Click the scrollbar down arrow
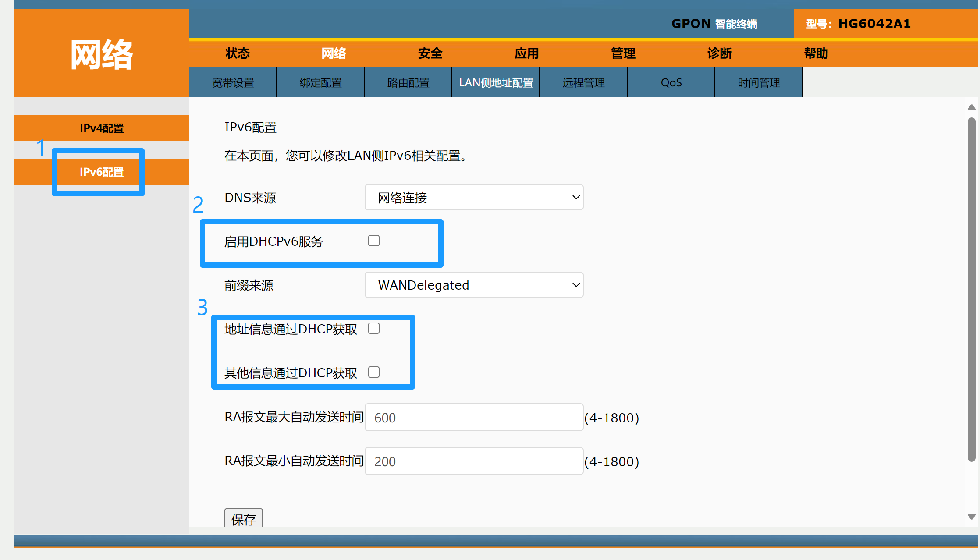 [x=971, y=517]
